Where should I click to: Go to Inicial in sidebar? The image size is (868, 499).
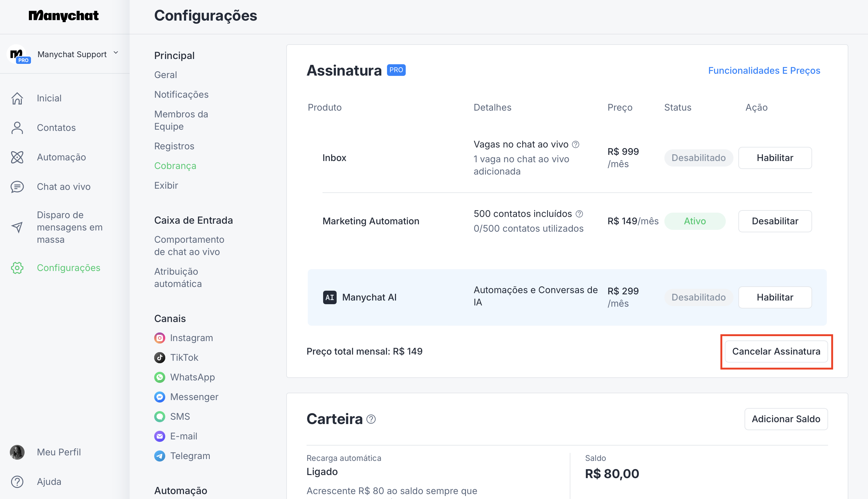[x=49, y=98]
